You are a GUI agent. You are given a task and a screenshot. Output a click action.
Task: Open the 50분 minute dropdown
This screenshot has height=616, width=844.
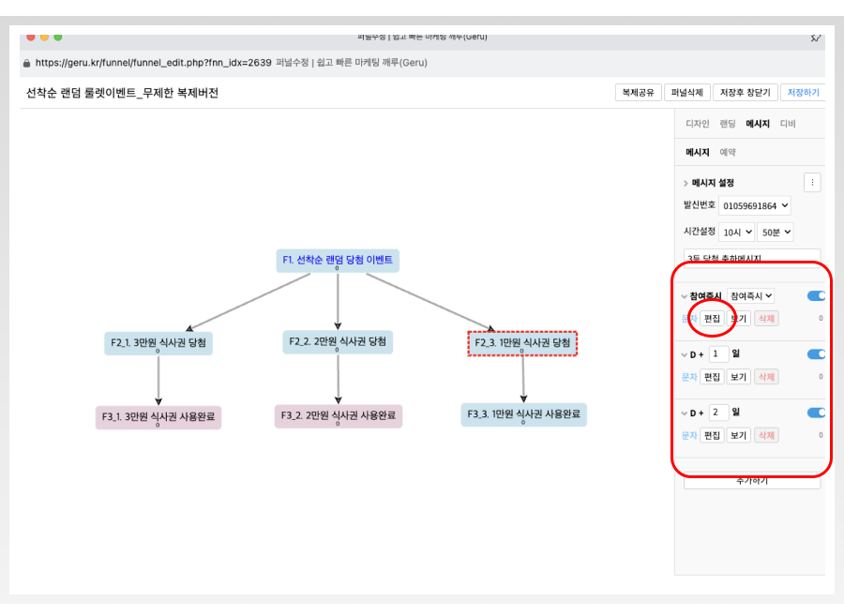tap(776, 232)
